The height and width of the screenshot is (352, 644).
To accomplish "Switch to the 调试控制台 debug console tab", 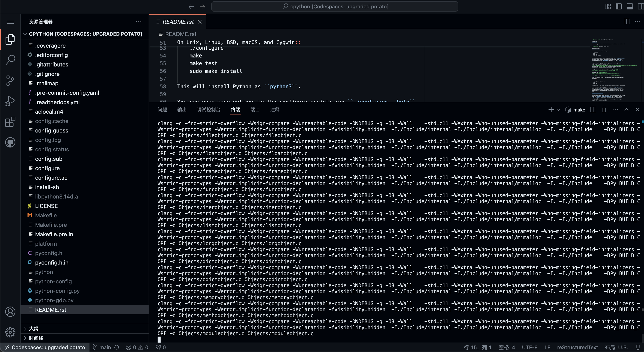I will 209,110.
